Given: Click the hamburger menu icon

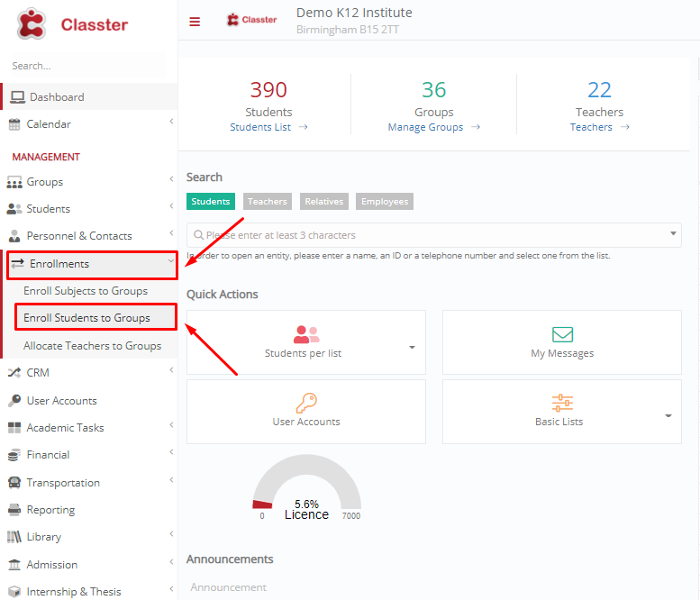Looking at the screenshot, I should tap(195, 22).
